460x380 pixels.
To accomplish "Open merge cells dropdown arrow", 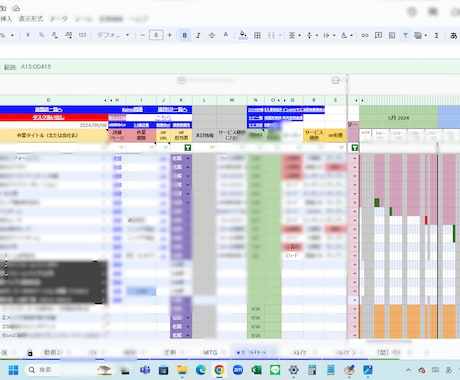I will pos(280,35).
